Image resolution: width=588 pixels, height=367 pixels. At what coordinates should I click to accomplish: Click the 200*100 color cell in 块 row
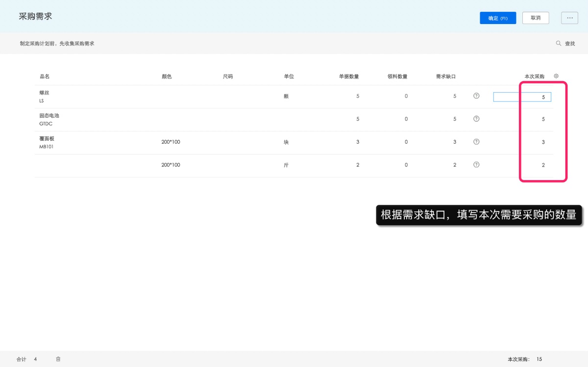(171, 142)
